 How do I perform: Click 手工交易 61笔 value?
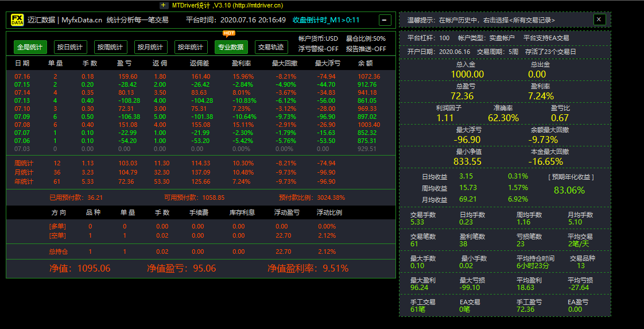[x=418, y=309]
